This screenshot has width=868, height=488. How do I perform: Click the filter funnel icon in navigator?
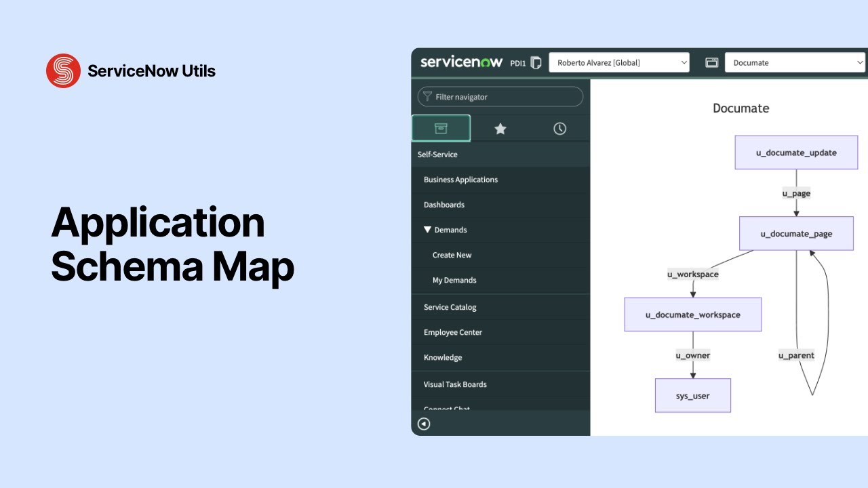[x=427, y=97]
